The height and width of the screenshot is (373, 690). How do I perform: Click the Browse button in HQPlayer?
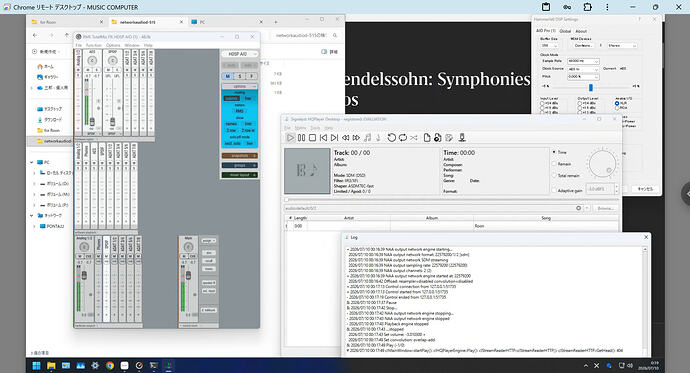605,208
